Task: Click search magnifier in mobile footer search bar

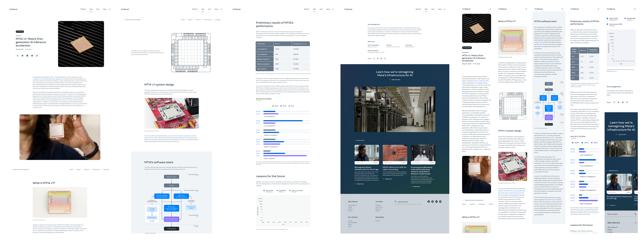Action: [x=635, y=214]
